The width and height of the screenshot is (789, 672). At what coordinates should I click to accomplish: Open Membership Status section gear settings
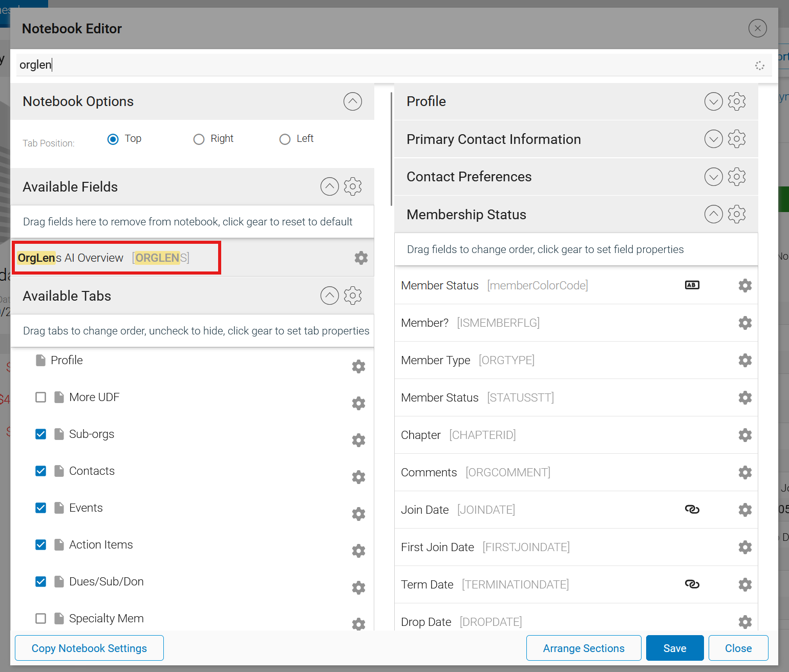(737, 214)
